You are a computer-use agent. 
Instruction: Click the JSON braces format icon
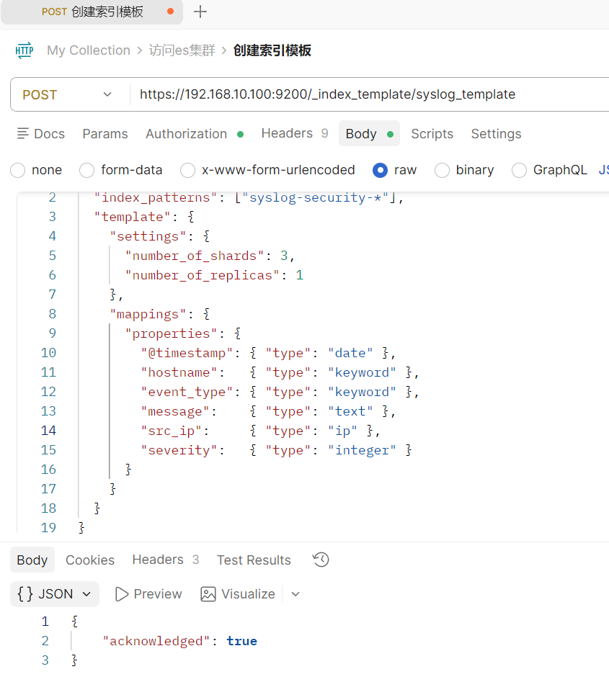tap(25, 594)
